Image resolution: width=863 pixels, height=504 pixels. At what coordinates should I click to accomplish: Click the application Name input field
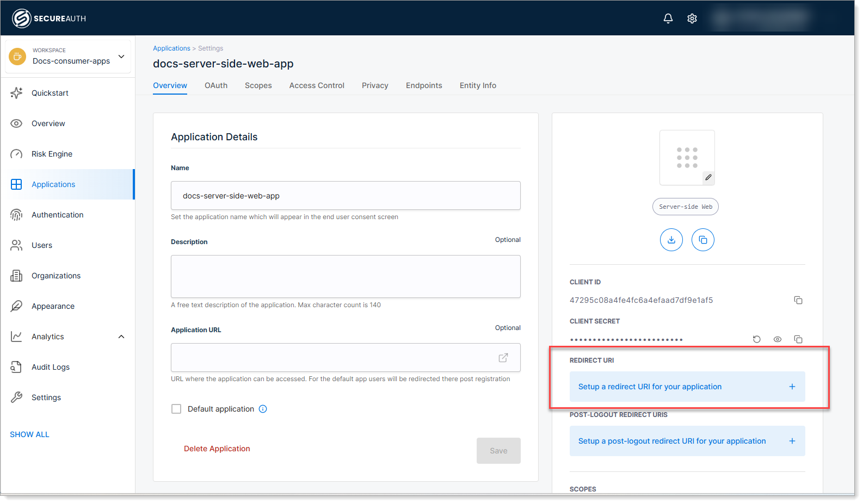click(346, 195)
